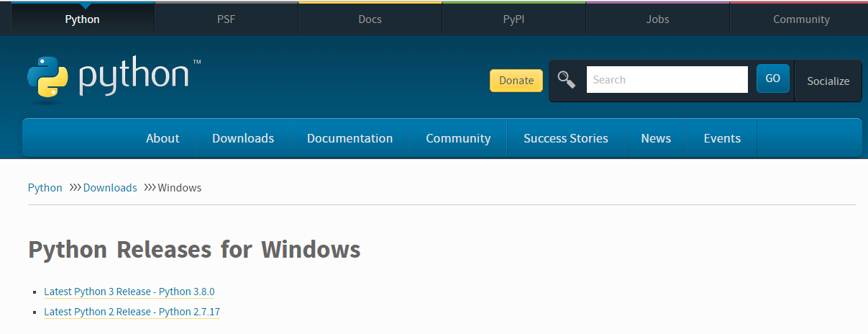
Task: Focus the Search input field
Action: tap(667, 79)
